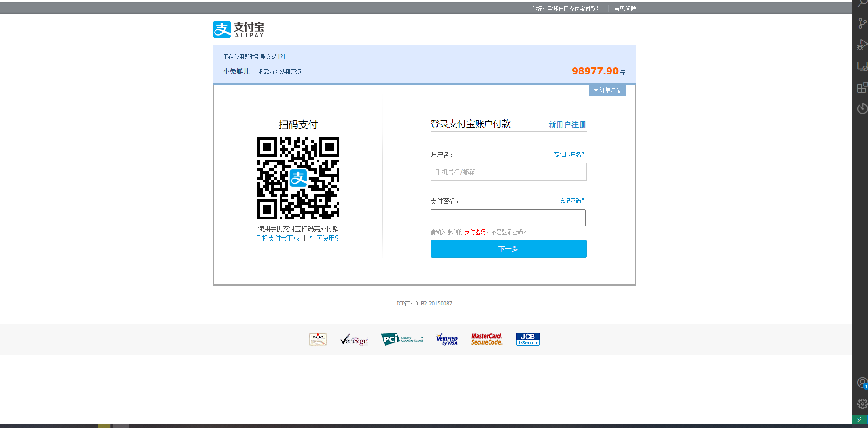Click the 登录支付宝账户付款 heading
The height and width of the screenshot is (428, 868).
pos(470,124)
